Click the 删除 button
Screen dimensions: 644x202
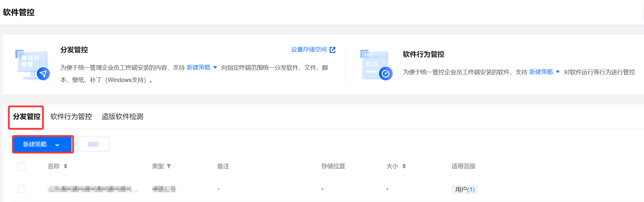[93, 144]
